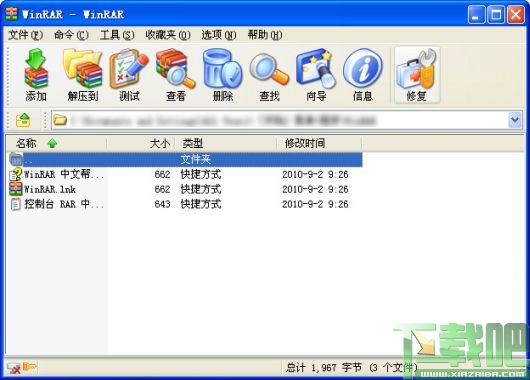
Task: Click WinRAR title bar application icon
Action: (11, 14)
